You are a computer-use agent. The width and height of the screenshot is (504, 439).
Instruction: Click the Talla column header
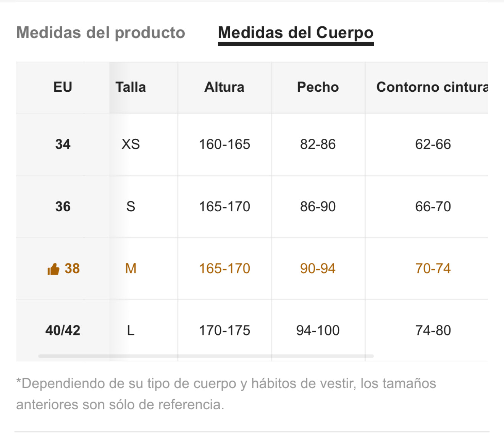tap(131, 87)
